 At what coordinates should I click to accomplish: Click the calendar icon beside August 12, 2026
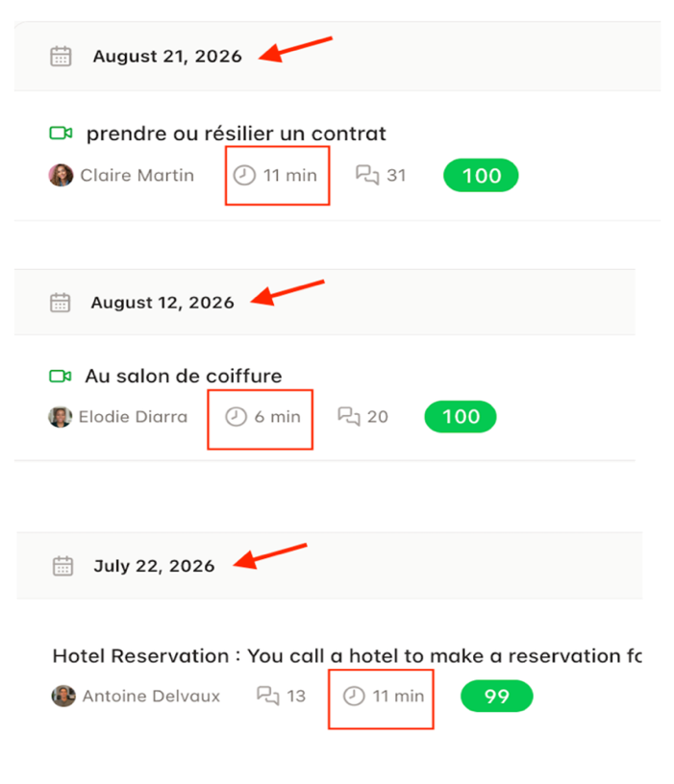(x=60, y=303)
